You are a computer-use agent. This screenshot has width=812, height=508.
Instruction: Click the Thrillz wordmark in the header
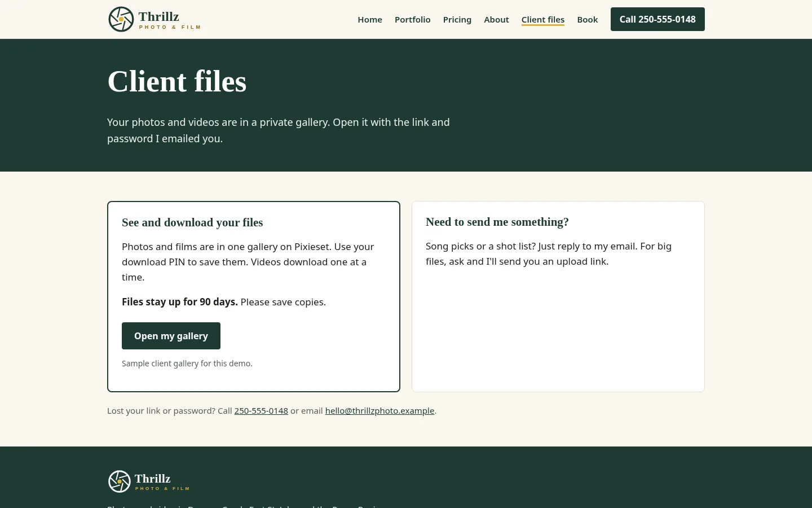159,16
